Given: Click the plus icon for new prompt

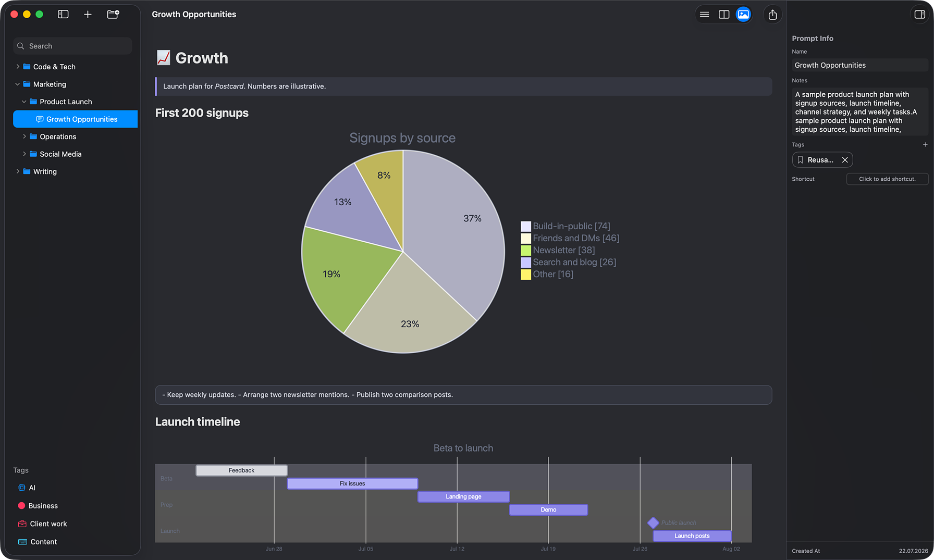Looking at the screenshot, I should coord(88,15).
